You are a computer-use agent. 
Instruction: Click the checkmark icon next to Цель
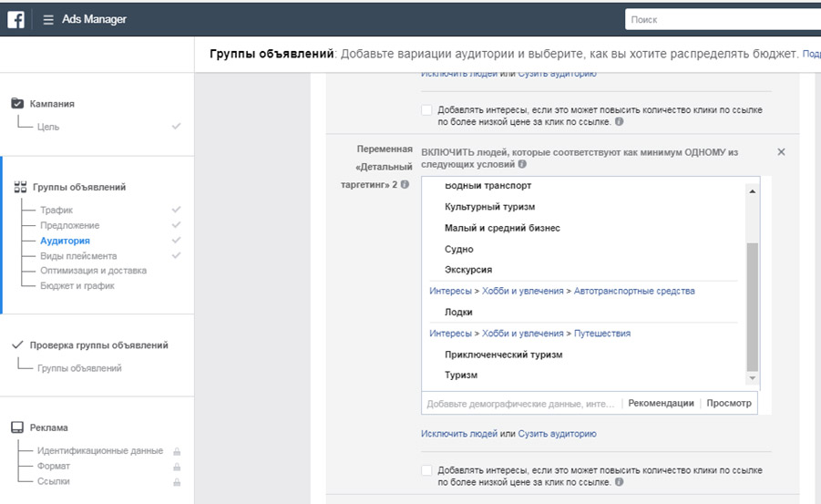click(177, 127)
